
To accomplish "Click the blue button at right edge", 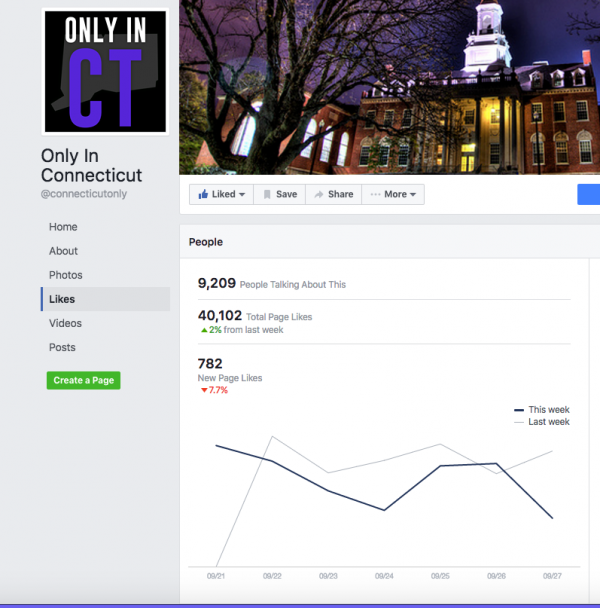I will 589,195.
